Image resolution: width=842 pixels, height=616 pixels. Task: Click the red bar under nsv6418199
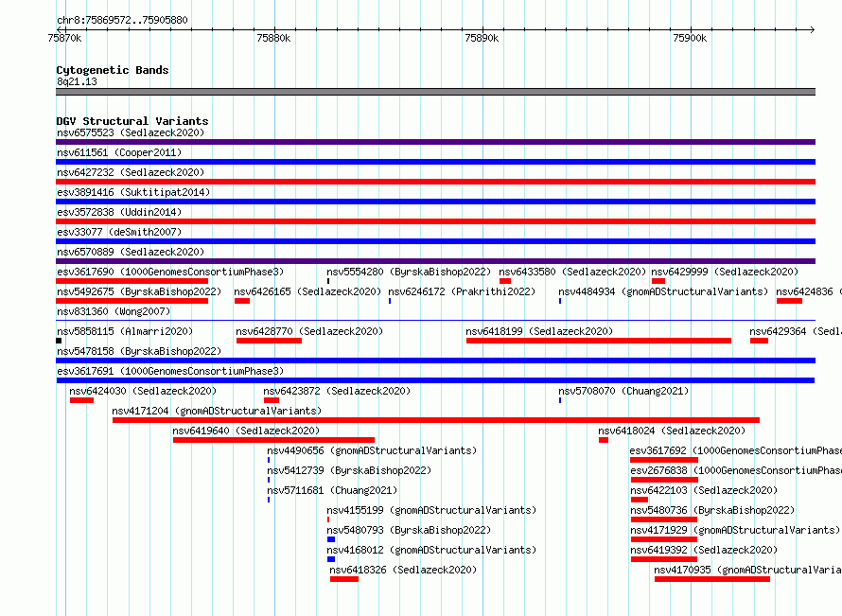[x=599, y=341]
